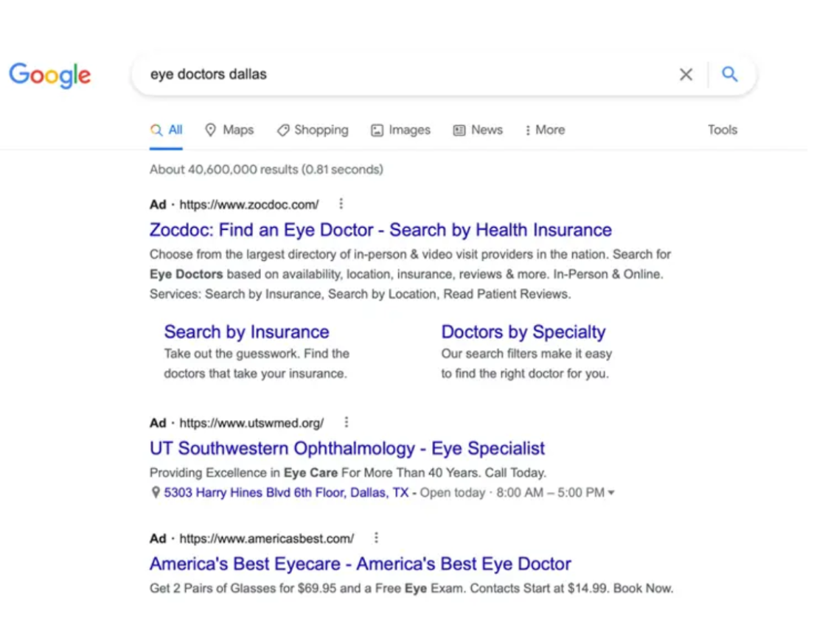Image resolution: width=814 pixels, height=644 pixels.
Task: Click the blue magnifying glass search icon
Action: (729, 74)
